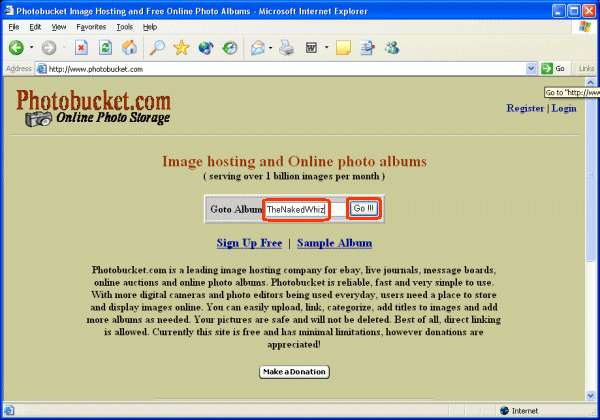The image size is (600, 420).
Task: Click the page icon in the status bar
Action: coord(9,410)
